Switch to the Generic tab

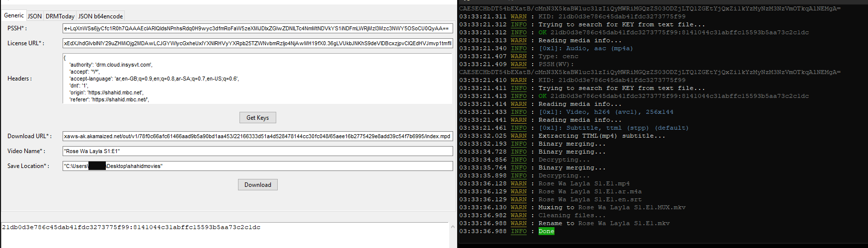coord(14,15)
